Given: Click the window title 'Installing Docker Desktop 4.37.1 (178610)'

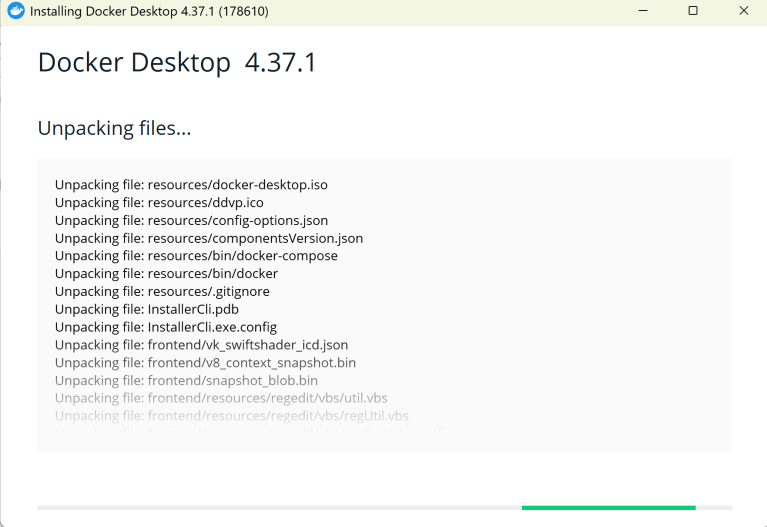Looking at the screenshot, I should 149,11.
